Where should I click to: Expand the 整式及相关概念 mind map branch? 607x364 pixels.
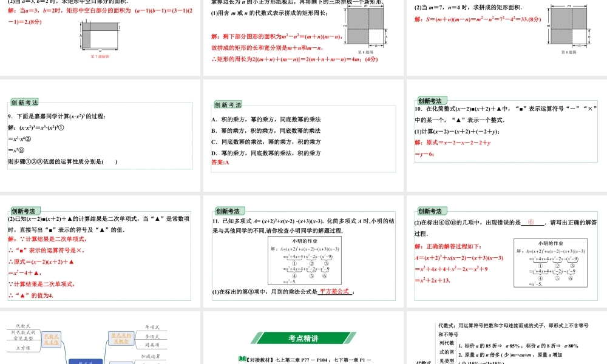point(121,339)
